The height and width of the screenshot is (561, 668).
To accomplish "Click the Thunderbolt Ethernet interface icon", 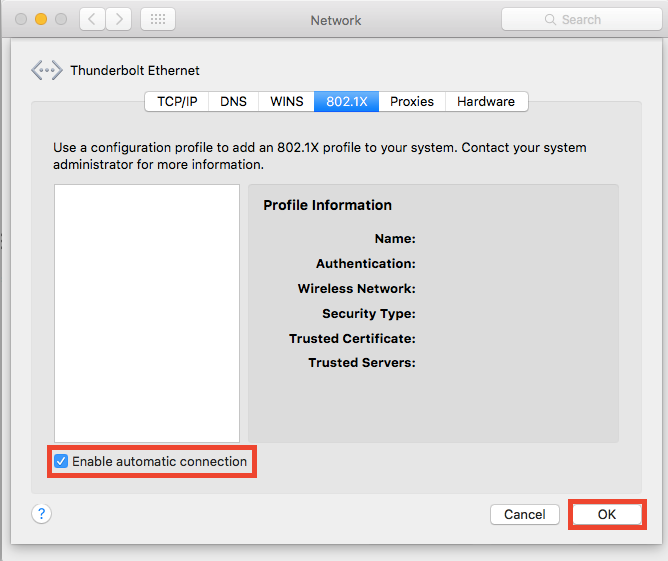I will pyautogui.click(x=46, y=71).
